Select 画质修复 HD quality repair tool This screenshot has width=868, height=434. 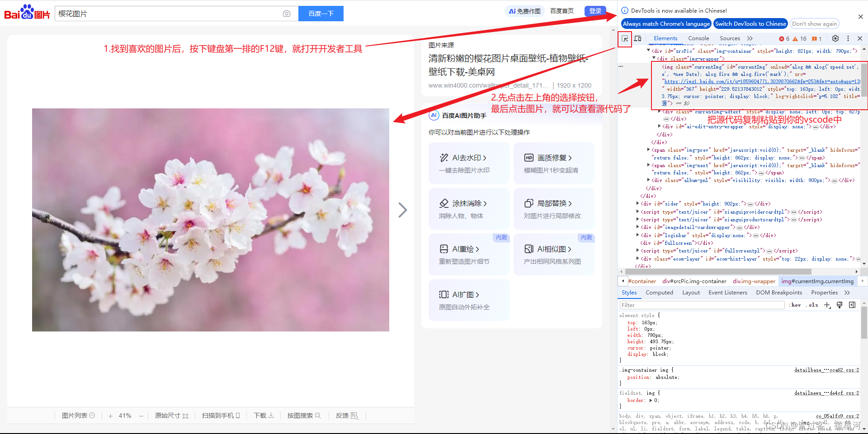(x=554, y=163)
